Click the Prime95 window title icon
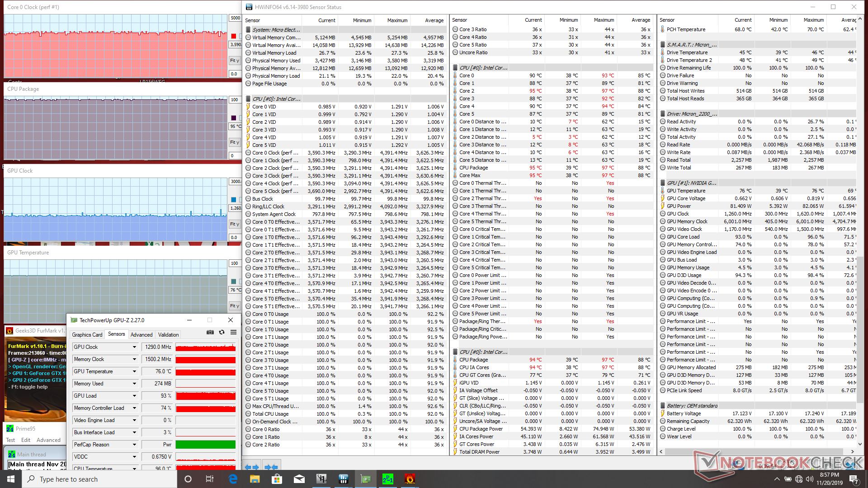This screenshot has height=488, width=868. 9,428
